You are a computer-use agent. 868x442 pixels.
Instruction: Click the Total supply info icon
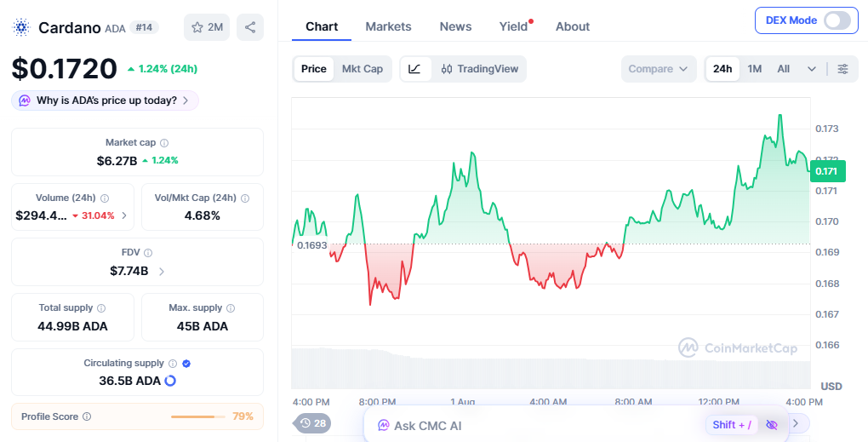101,308
